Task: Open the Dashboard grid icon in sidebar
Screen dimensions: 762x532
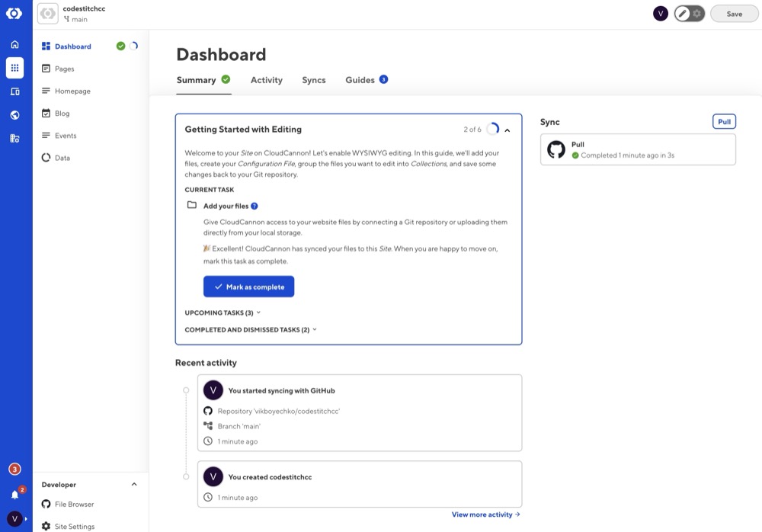Action: coord(14,68)
